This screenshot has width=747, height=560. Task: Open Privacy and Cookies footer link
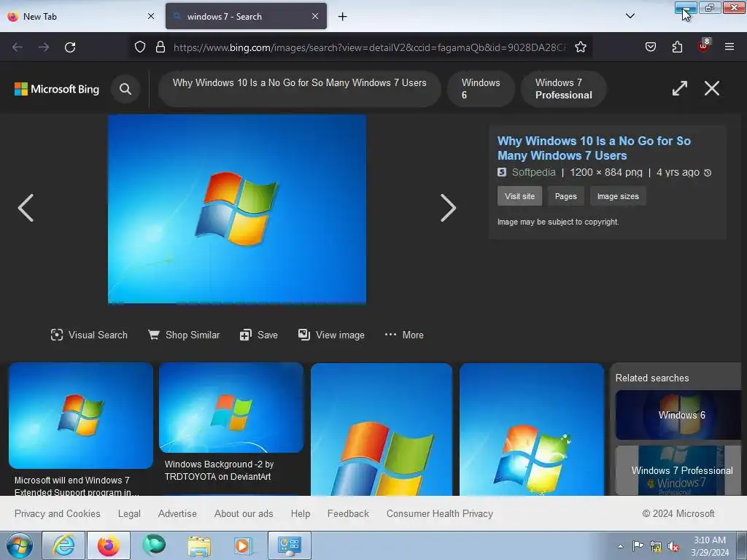click(57, 513)
